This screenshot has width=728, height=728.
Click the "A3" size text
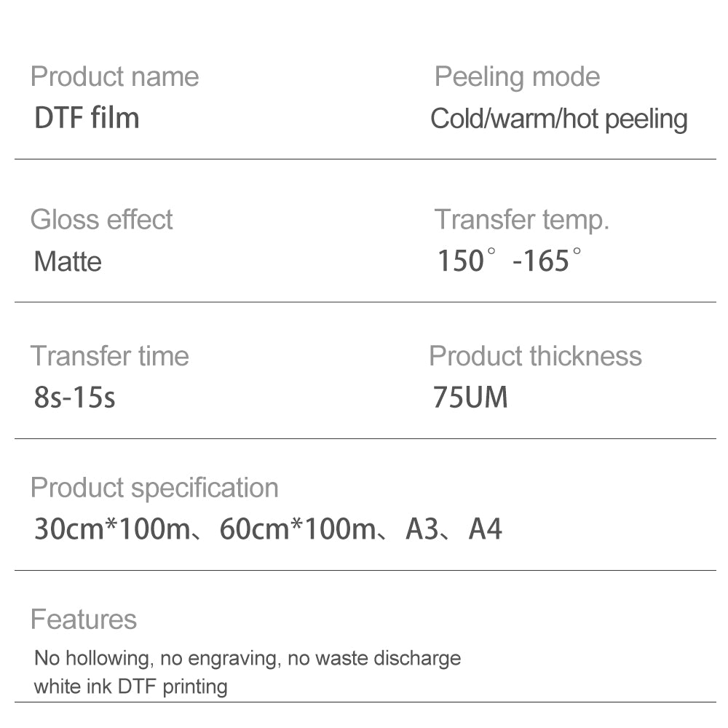422,529
